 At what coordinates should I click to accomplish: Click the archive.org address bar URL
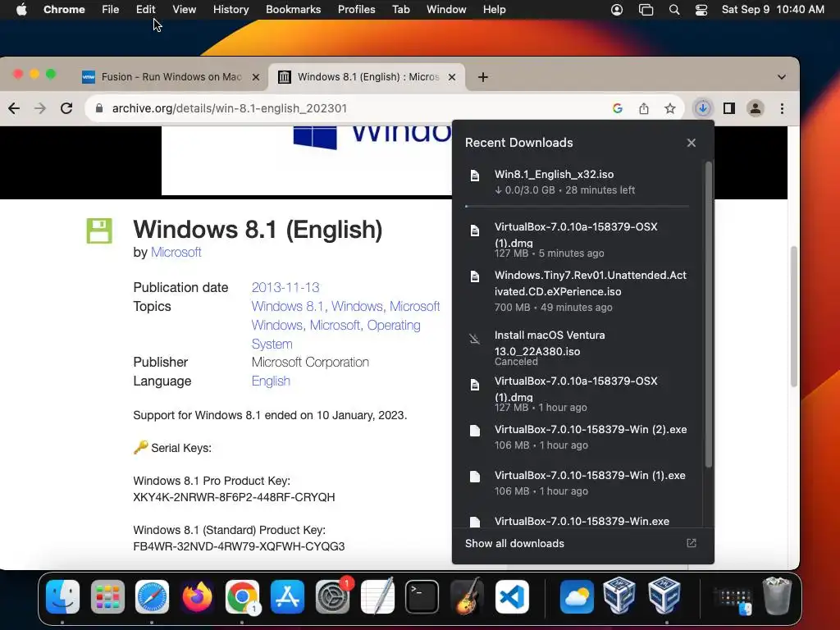(x=230, y=108)
